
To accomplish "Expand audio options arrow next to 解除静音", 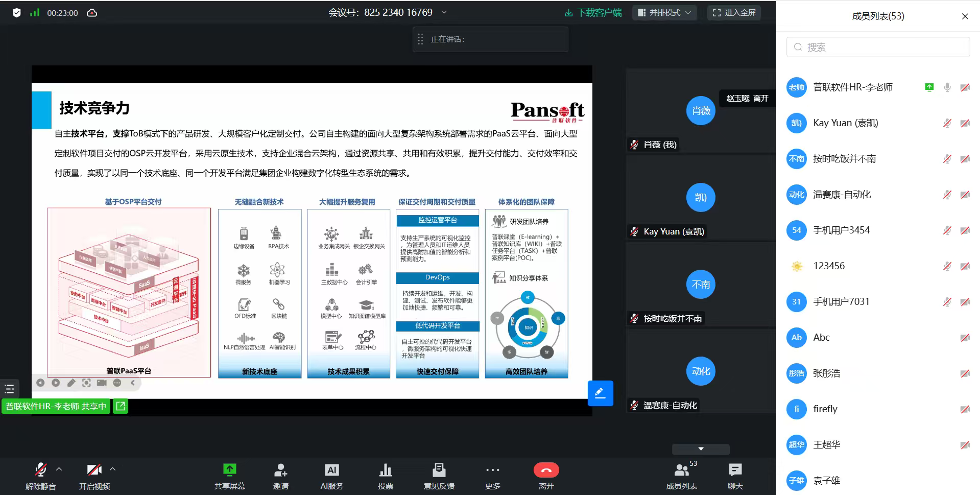I will (59, 468).
